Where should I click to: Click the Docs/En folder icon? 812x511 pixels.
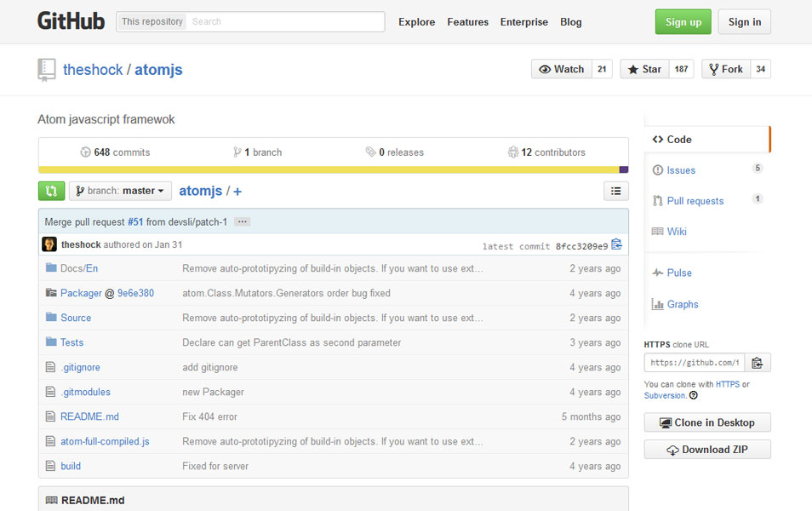tap(51, 268)
